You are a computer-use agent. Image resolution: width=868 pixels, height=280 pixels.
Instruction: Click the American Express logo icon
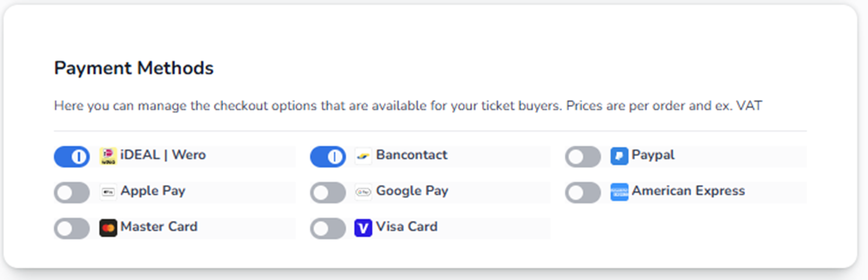(x=619, y=192)
